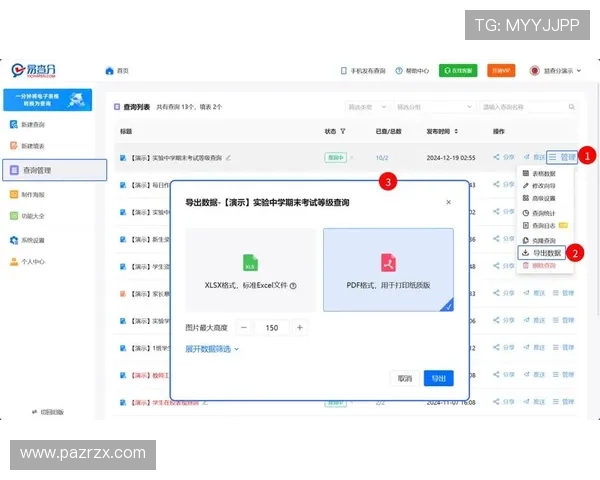The height and width of the screenshot is (480, 600).
Task: Click 推送 in the first query row
Action: [x=535, y=157]
